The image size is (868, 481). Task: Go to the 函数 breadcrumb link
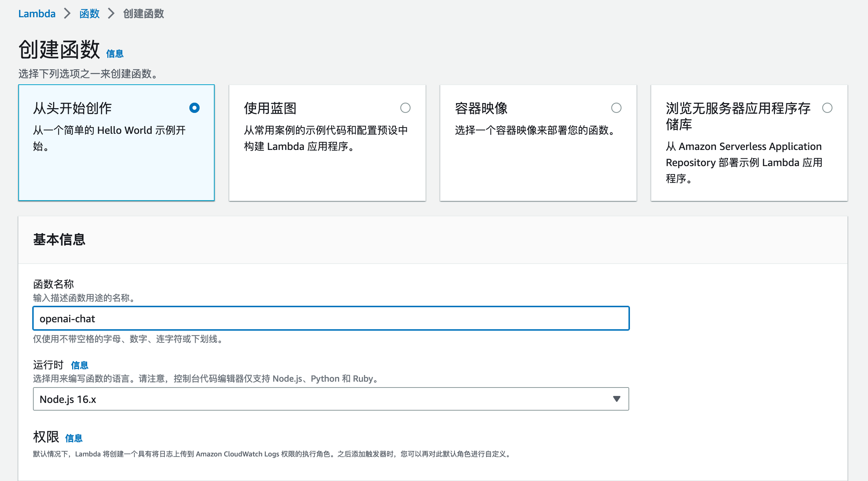click(x=89, y=14)
